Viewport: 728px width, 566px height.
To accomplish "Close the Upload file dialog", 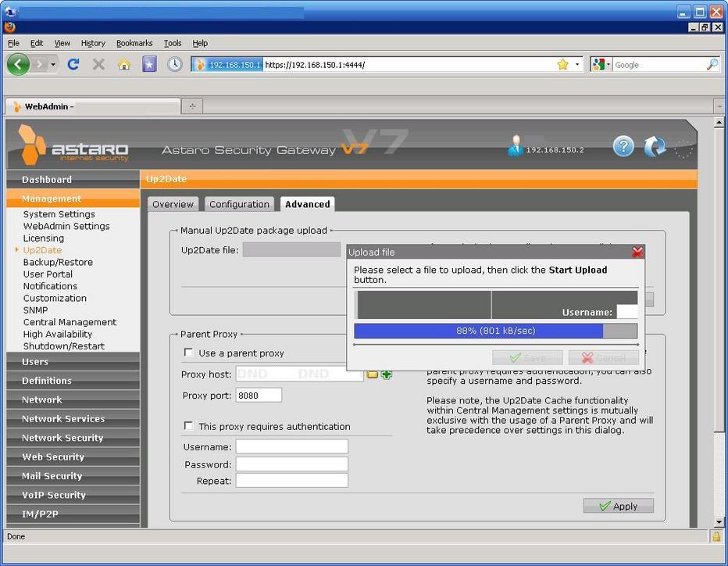I will point(637,252).
